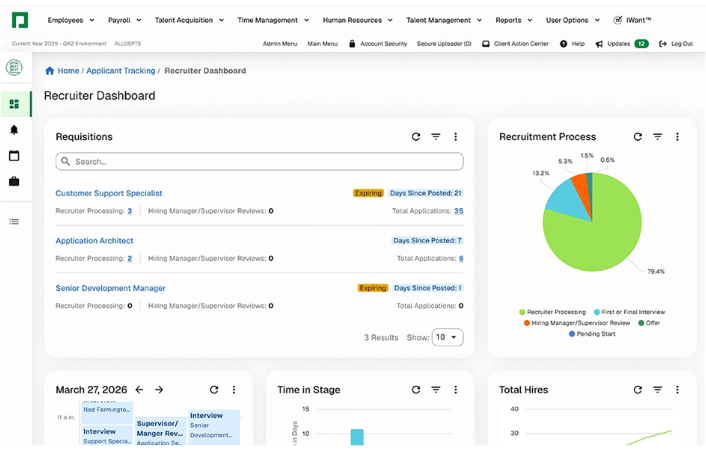Toggle Hiring Manager/Supervisor Review legend entry

pos(577,323)
